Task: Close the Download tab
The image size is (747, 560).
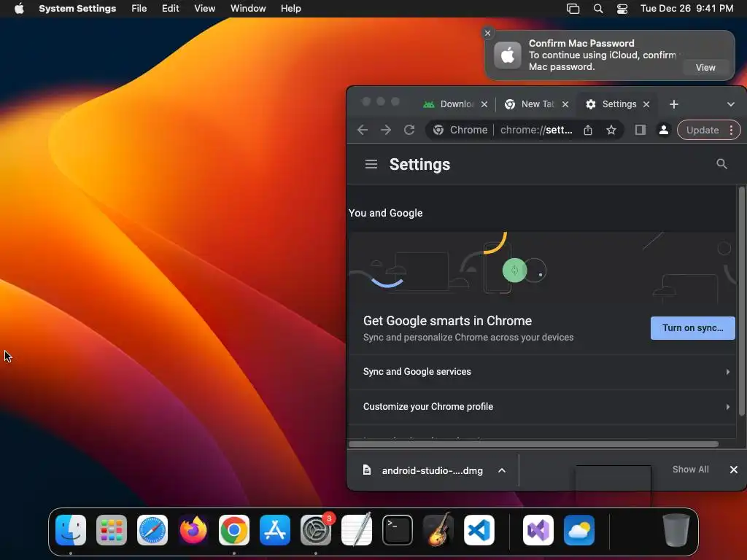Action: pyautogui.click(x=484, y=104)
